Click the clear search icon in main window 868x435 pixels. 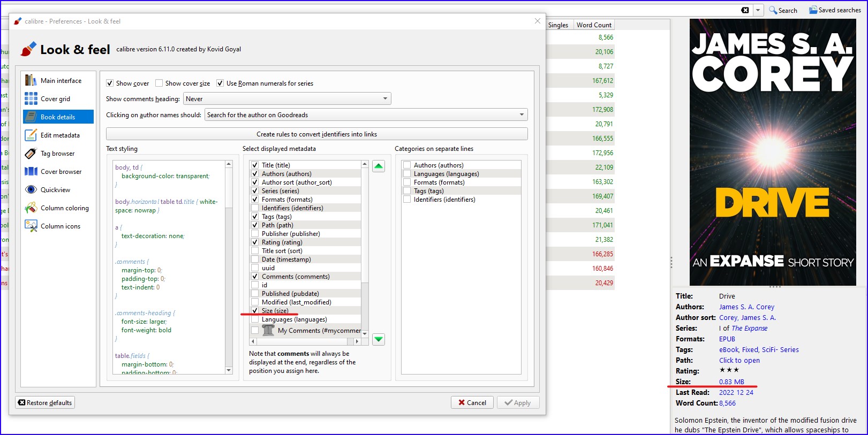coord(745,10)
